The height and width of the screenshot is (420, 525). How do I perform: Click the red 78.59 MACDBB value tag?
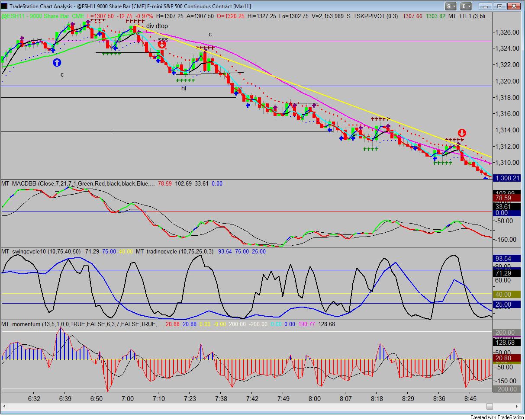(x=506, y=197)
